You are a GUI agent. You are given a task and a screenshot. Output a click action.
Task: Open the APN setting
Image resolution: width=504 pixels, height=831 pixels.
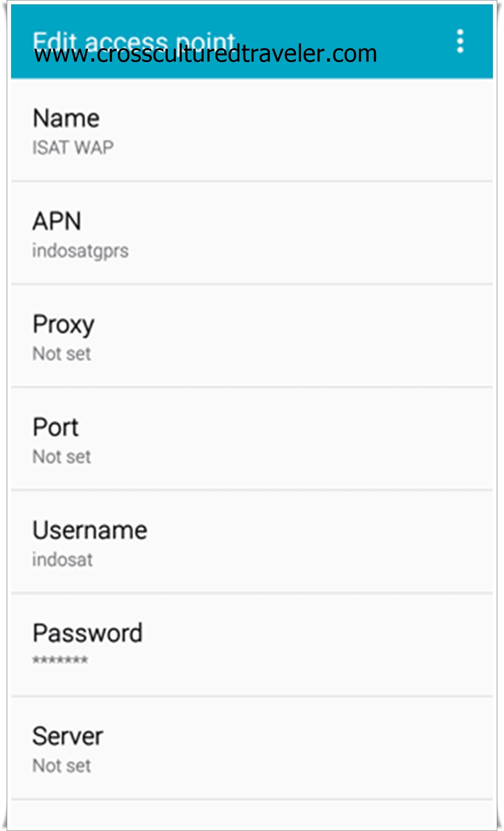252,233
